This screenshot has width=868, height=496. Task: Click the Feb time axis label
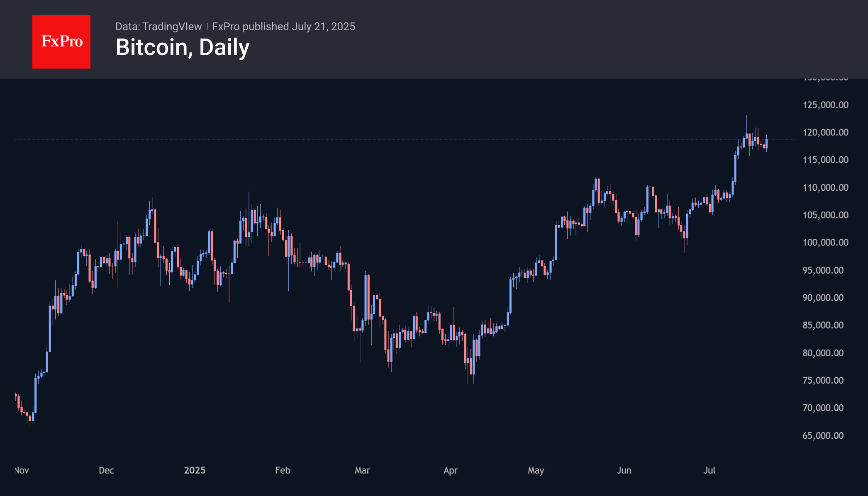[283, 470]
